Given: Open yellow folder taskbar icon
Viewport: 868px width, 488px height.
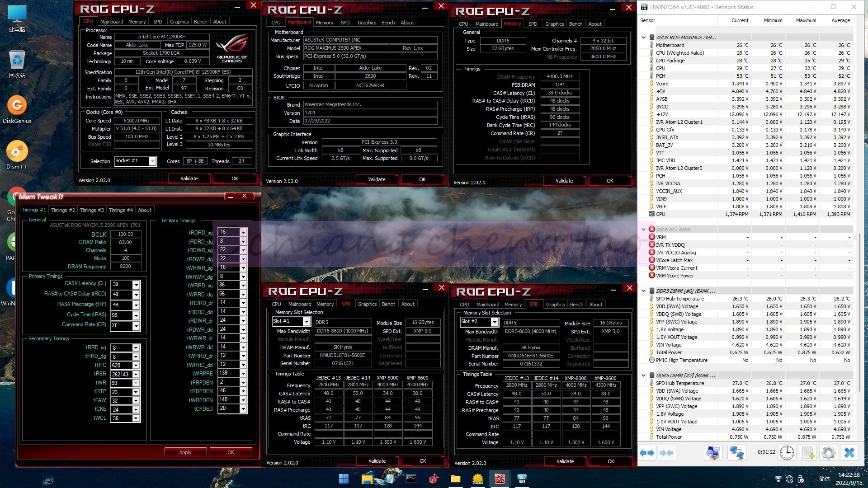Looking at the screenshot, I should [455, 479].
